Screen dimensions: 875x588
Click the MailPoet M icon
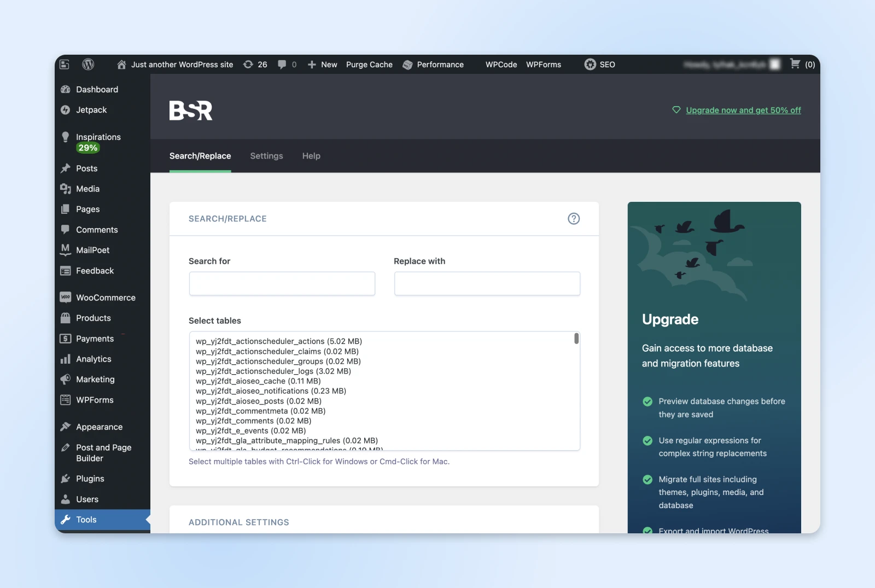[66, 250]
